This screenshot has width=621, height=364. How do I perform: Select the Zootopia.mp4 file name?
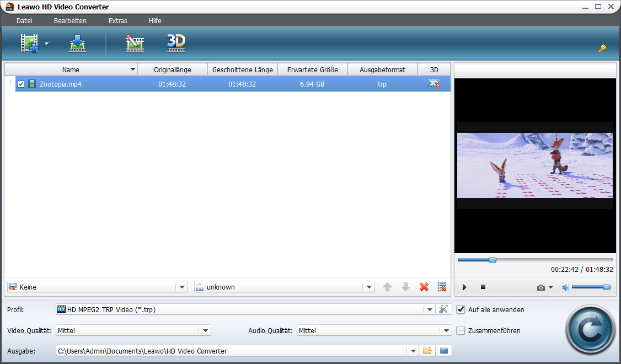[60, 84]
